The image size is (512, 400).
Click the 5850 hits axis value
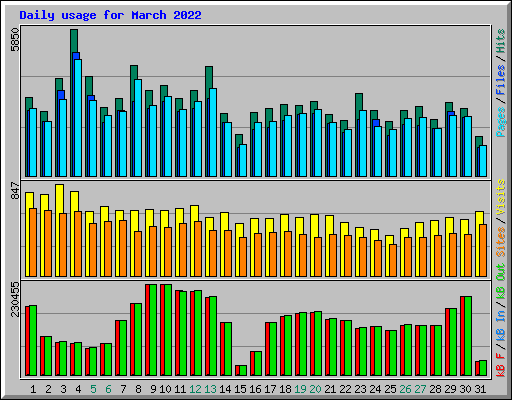tap(15, 40)
